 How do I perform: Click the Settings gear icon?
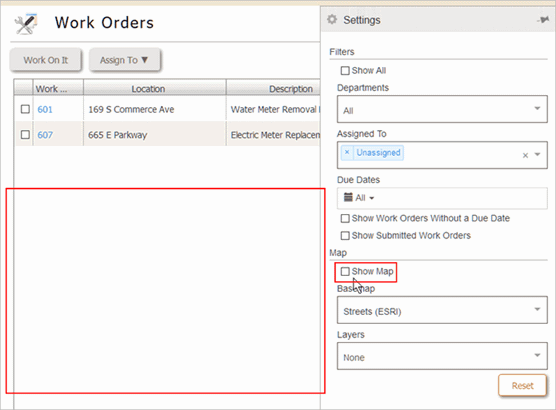[x=332, y=20]
